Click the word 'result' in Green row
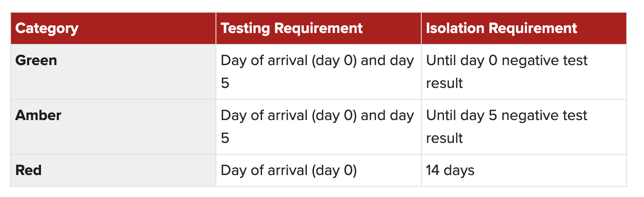Viewport: 644px width, 197px height. tap(444, 83)
